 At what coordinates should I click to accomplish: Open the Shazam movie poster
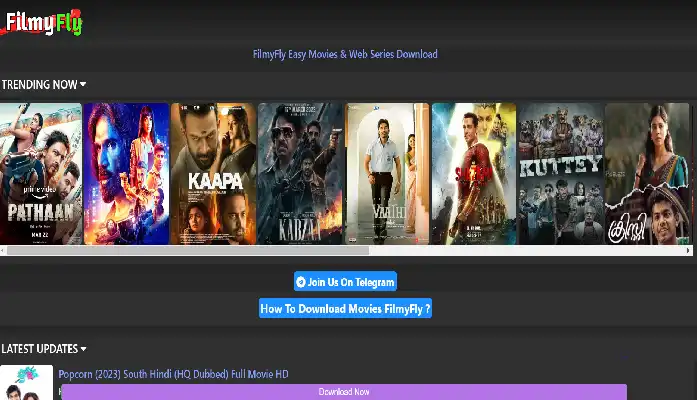coord(474,174)
